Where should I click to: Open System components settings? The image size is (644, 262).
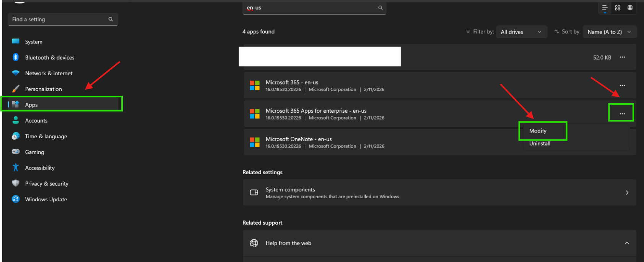[440, 192]
